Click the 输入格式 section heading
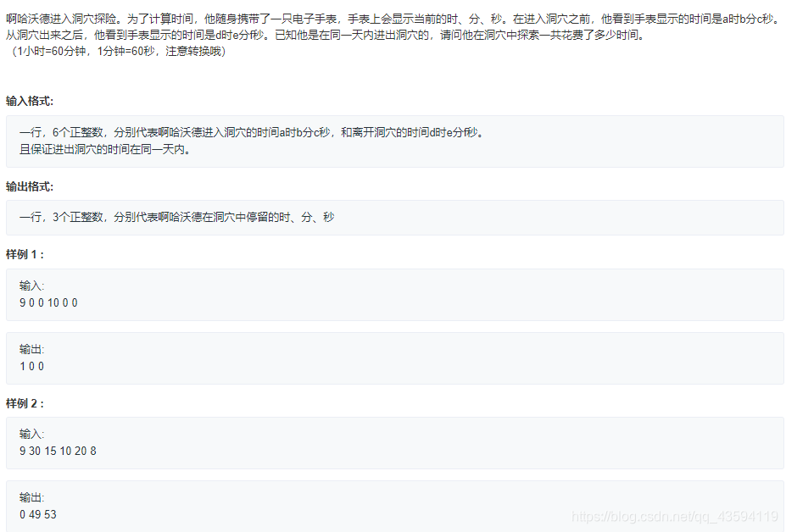786x532 pixels. click(26, 101)
